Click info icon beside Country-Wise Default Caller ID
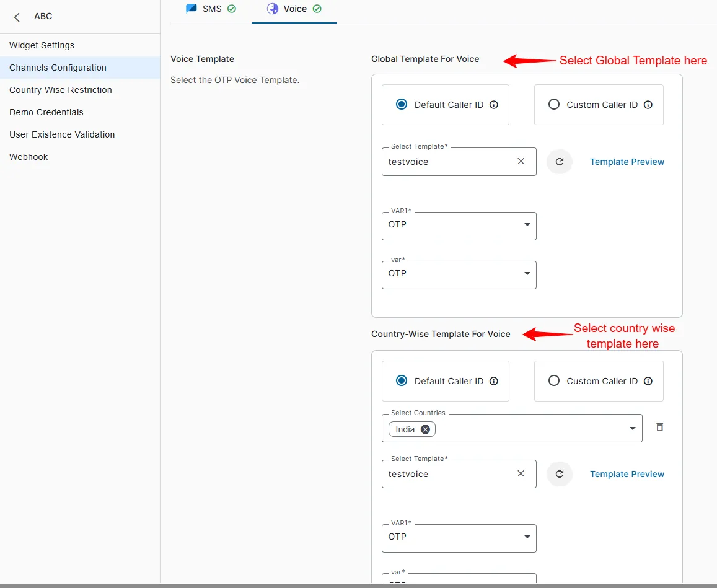Image resolution: width=717 pixels, height=588 pixels. pos(494,381)
